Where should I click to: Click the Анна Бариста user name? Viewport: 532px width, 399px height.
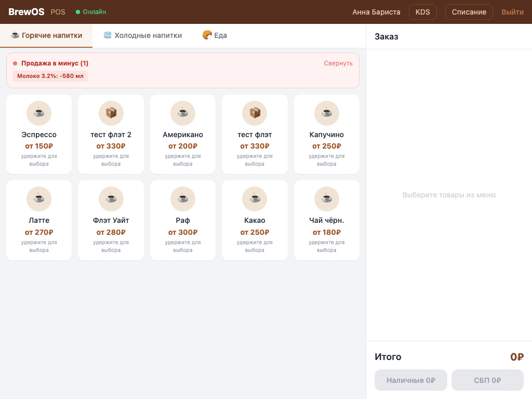pyautogui.click(x=376, y=12)
